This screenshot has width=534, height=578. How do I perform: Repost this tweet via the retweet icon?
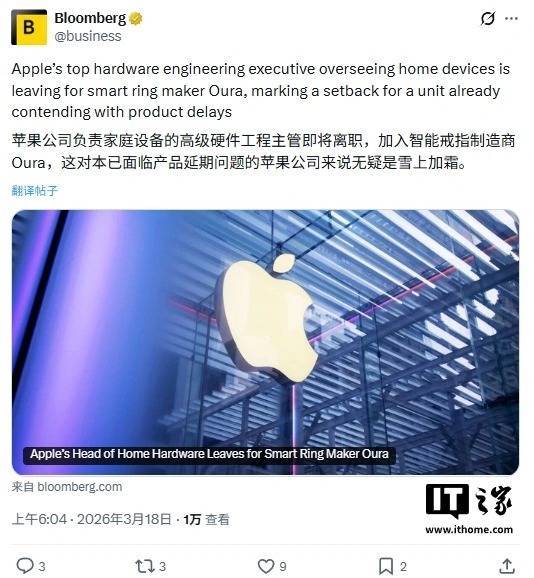click(143, 566)
